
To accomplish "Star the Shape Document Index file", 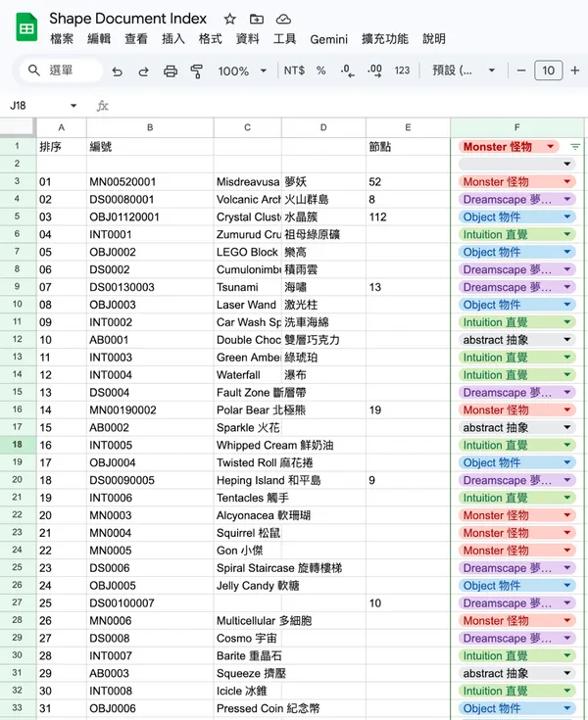I will point(229,19).
